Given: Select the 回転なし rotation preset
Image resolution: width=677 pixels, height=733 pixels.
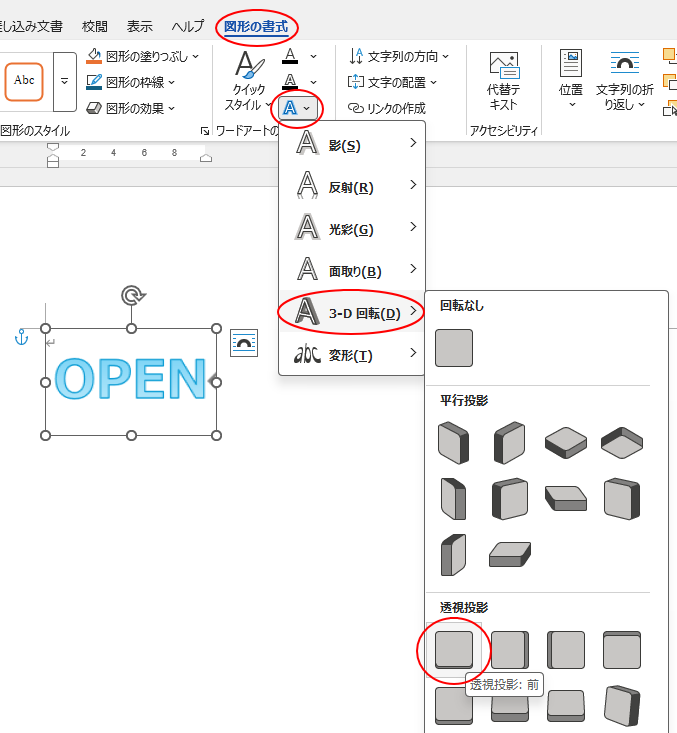Looking at the screenshot, I should 454,348.
